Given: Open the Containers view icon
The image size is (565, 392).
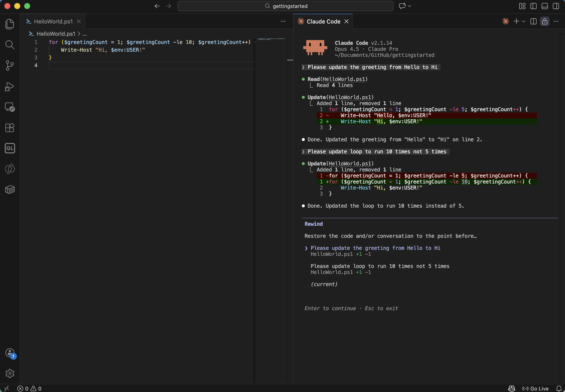Looking at the screenshot, I should 10,189.
